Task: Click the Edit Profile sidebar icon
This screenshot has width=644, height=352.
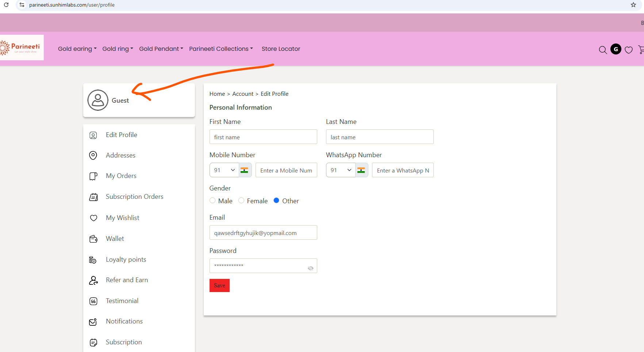Action: [93, 135]
